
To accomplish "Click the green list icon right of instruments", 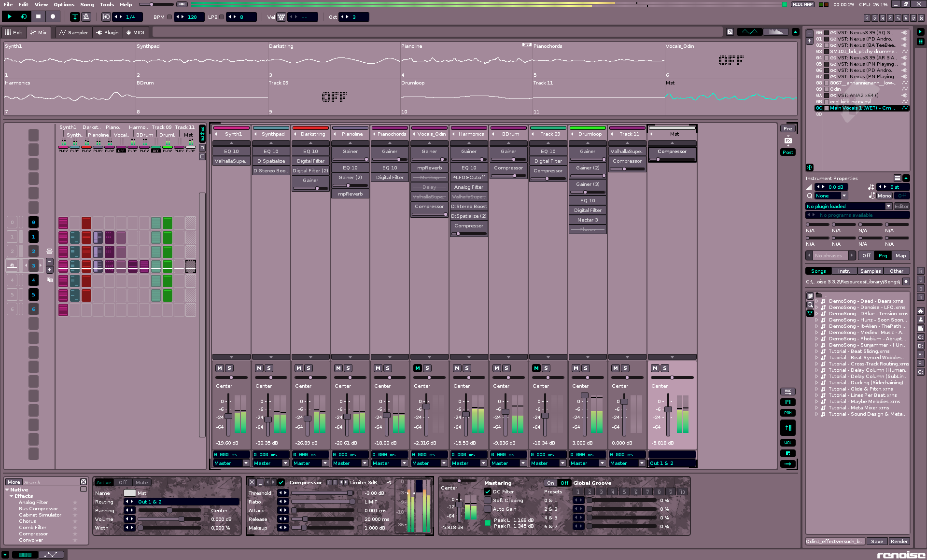I will 920,42.
